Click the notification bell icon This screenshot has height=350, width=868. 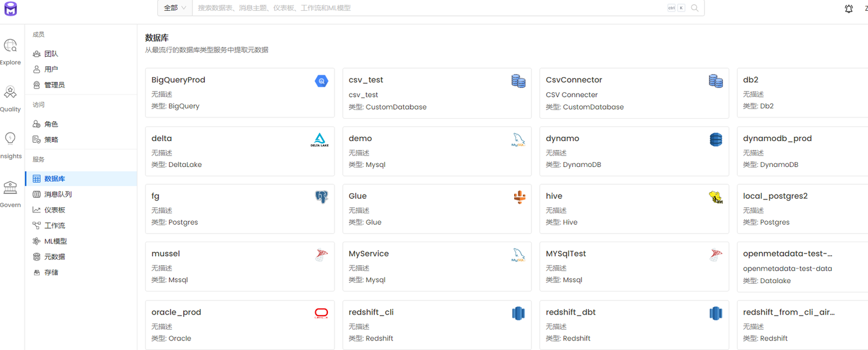coord(849,8)
